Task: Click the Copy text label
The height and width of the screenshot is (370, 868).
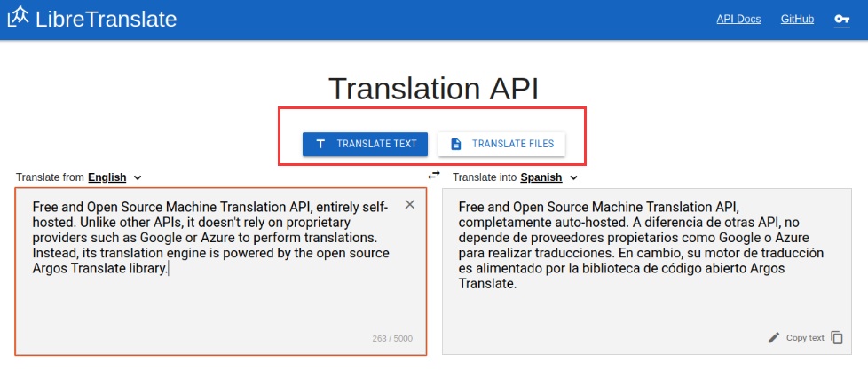Action: (805, 338)
